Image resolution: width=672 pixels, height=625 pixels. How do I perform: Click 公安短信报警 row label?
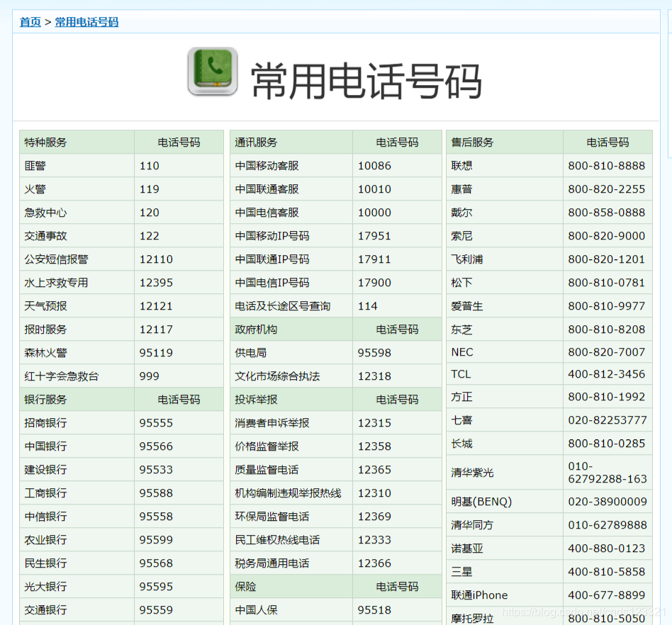(x=56, y=259)
